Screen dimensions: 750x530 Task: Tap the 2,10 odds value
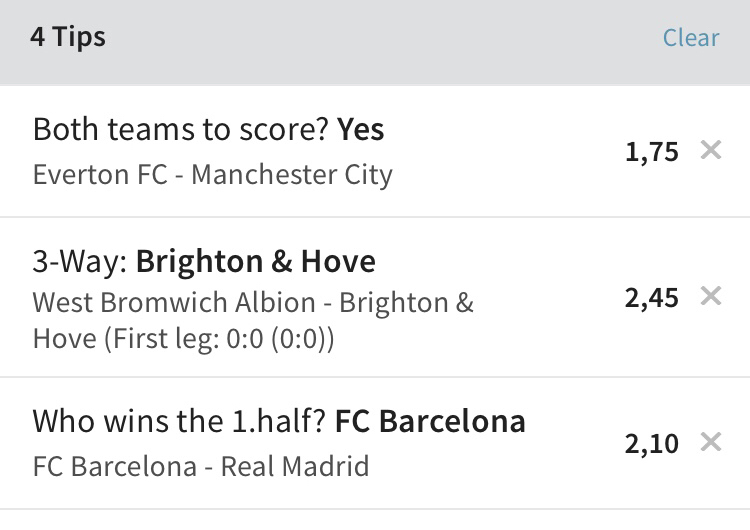(651, 443)
